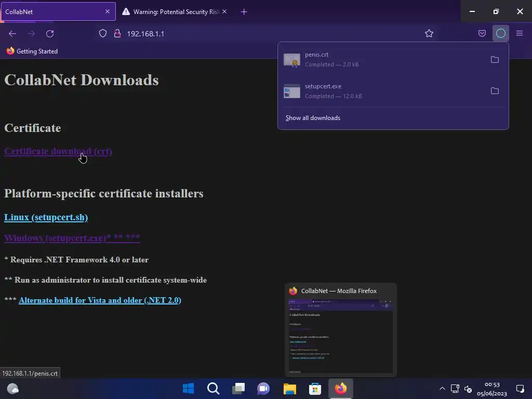
Task: Open Microsoft Store from the taskbar
Action: (315, 389)
